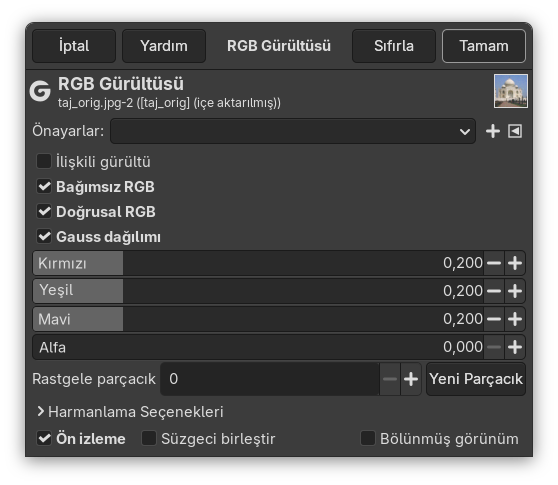
Task: Click the Yeşil slider bar
Action: coord(258,291)
